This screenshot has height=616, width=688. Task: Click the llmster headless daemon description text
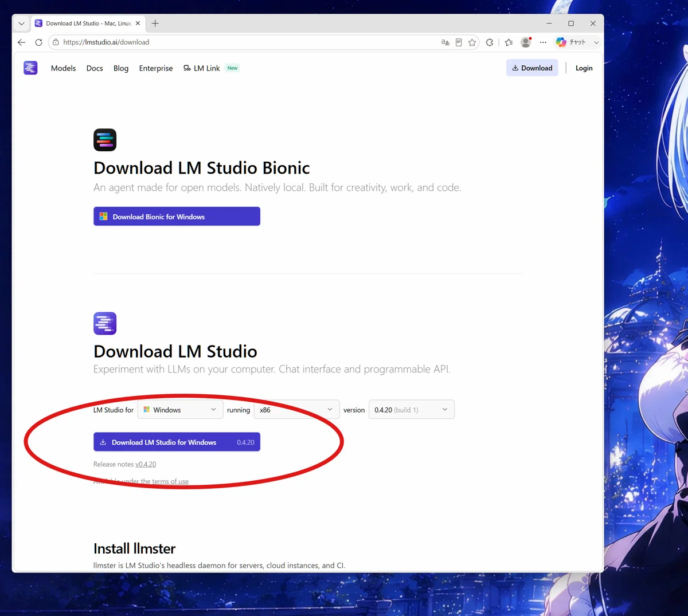coord(219,566)
